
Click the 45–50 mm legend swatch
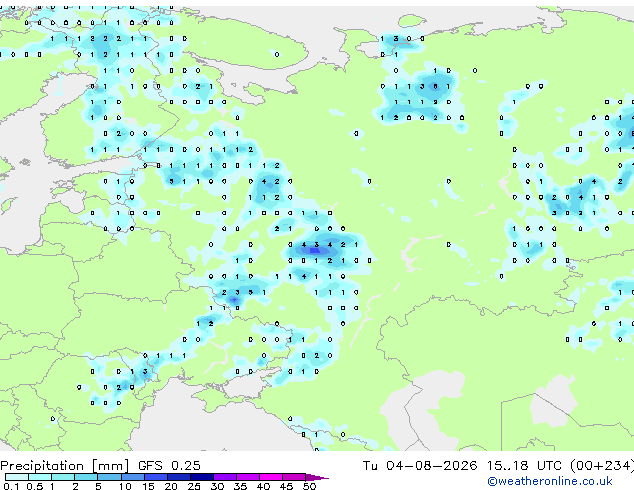(x=294, y=477)
